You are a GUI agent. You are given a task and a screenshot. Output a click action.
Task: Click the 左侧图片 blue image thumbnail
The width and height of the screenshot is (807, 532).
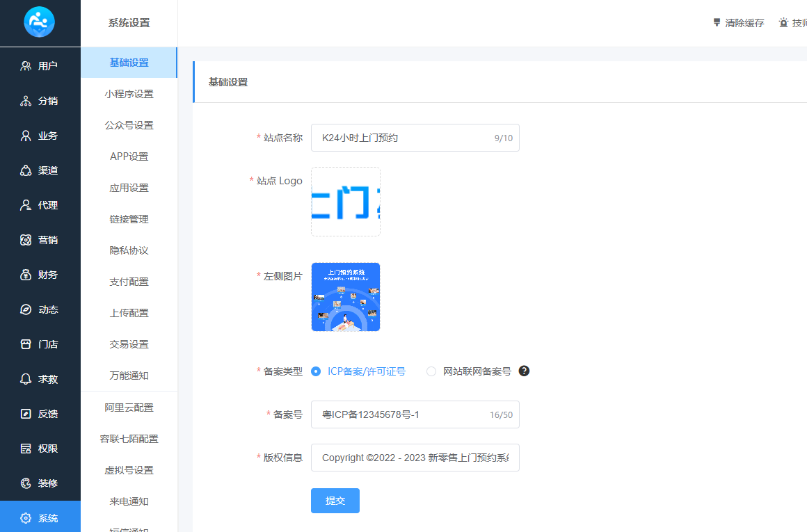(346, 297)
